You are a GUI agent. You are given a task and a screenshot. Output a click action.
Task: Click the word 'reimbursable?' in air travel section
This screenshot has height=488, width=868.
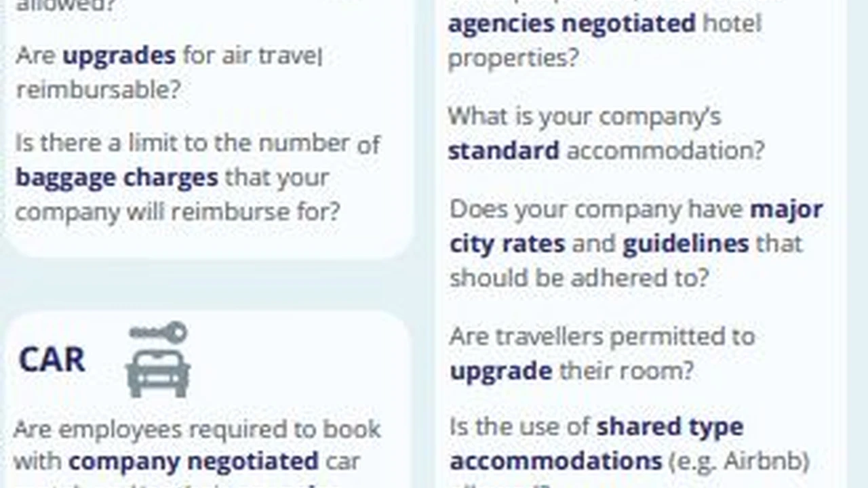(x=98, y=89)
